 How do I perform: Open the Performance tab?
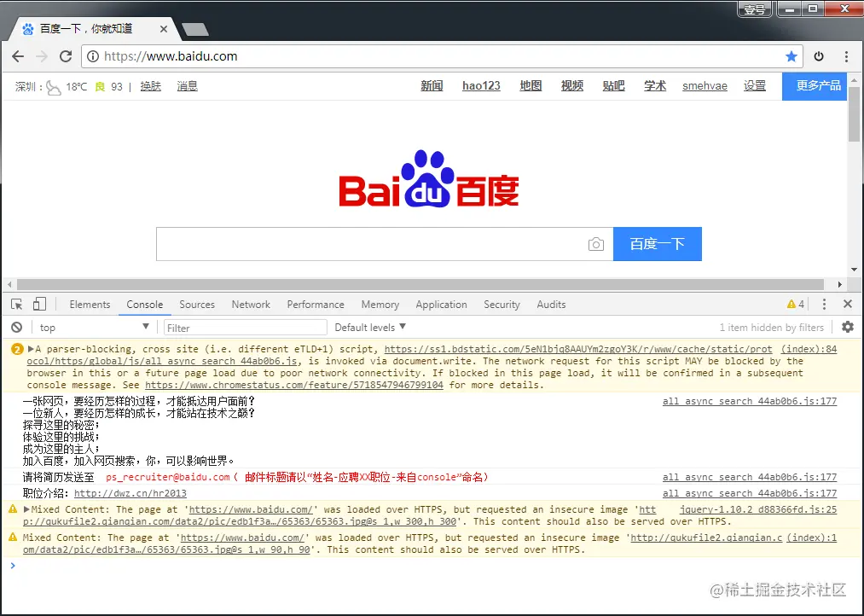[316, 304]
